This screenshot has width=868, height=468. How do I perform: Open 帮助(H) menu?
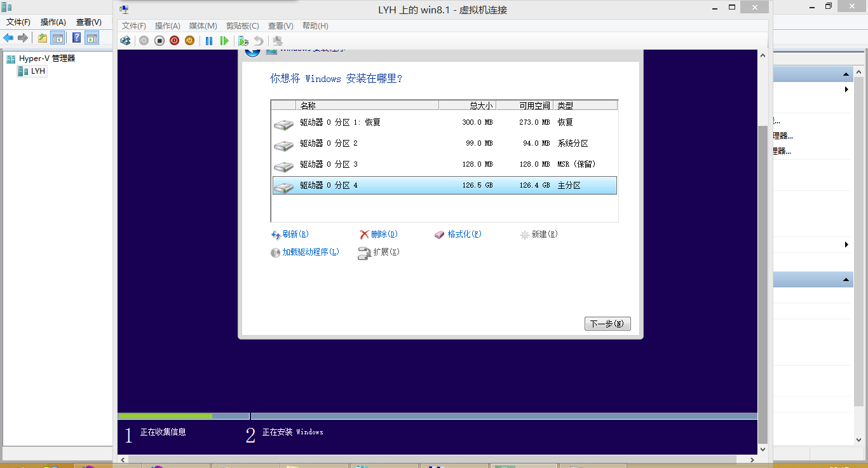315,26
